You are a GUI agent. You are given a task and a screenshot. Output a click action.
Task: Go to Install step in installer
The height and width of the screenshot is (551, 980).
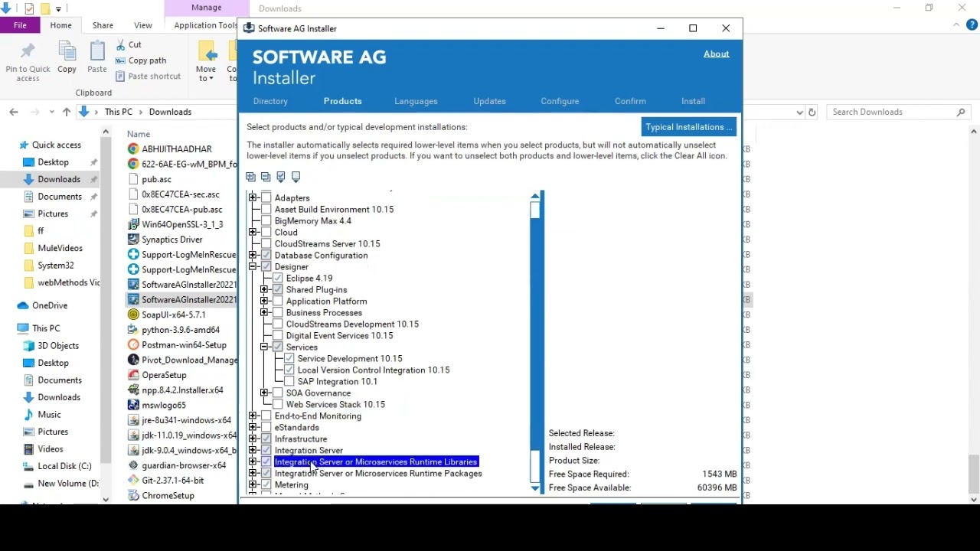click(693, 101)
